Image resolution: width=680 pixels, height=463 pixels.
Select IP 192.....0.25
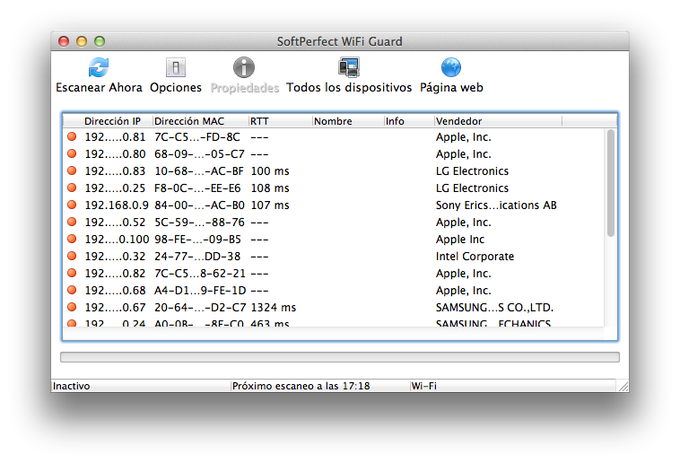pos(115,188)
